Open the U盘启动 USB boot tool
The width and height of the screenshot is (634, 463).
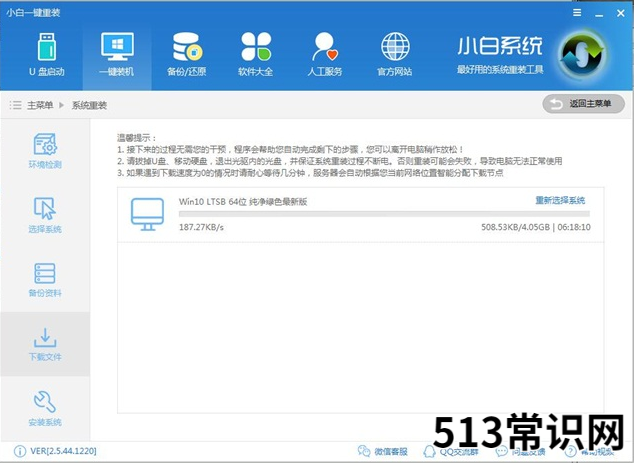pos(46,55)
